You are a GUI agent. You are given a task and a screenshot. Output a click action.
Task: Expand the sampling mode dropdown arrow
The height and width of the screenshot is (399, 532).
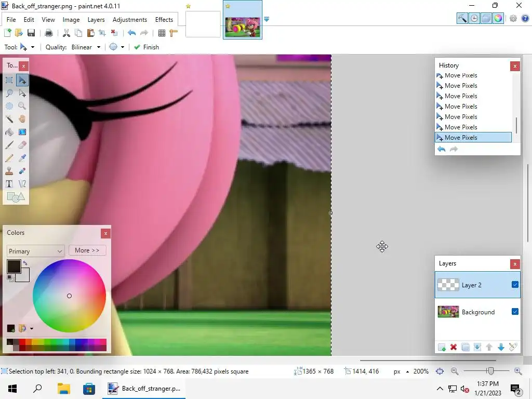tap(123, 47)
